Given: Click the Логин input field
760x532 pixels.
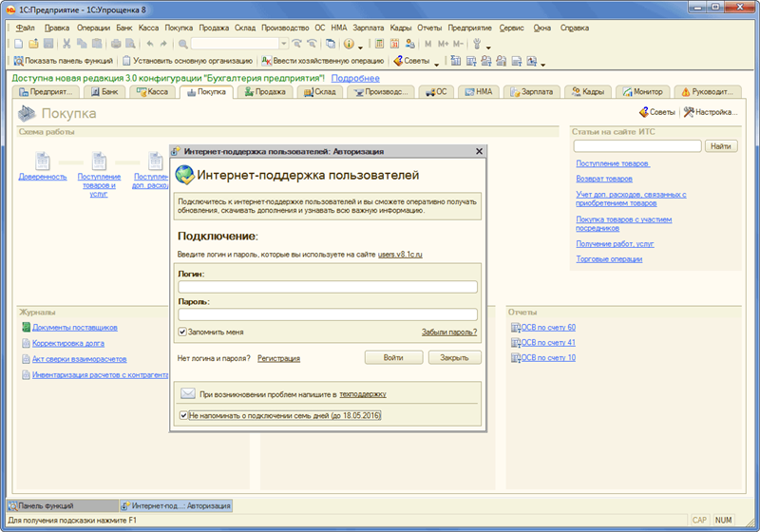Looking at the screenshot, I should (327, 287).
